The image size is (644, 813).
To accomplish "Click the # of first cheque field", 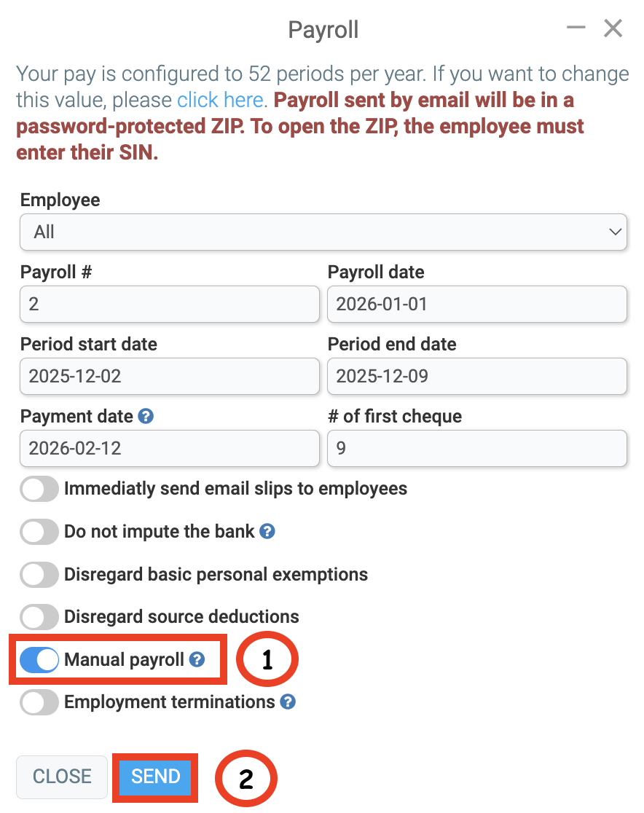I will click(x=477, y=449).
